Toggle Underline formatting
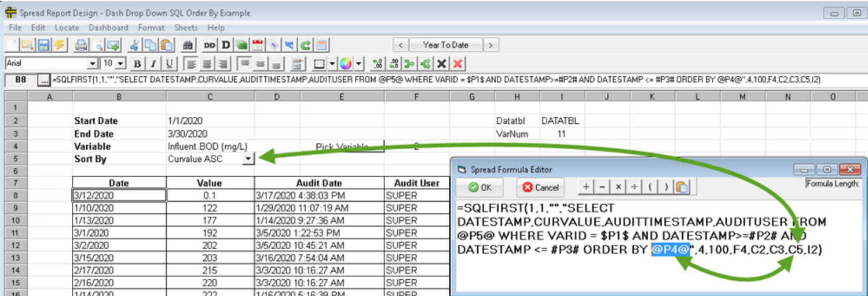Screen dimensions: 868x296 pos(169,64)
